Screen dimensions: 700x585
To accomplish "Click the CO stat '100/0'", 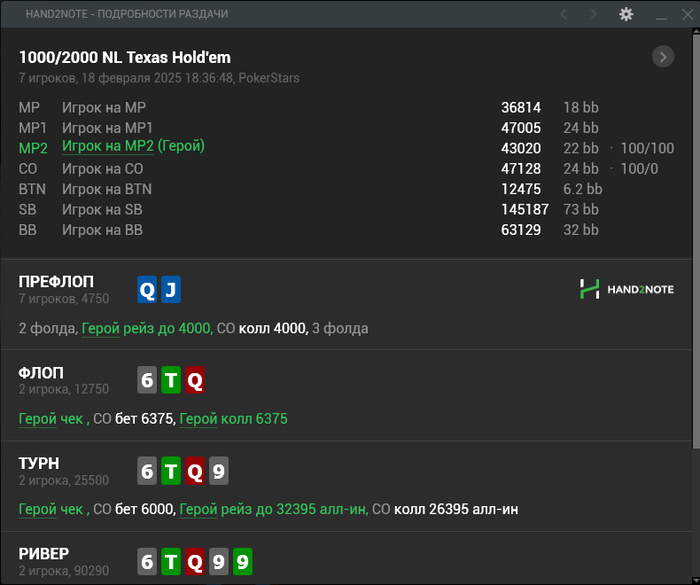I will pyautogui.click(x=639, y=169).
